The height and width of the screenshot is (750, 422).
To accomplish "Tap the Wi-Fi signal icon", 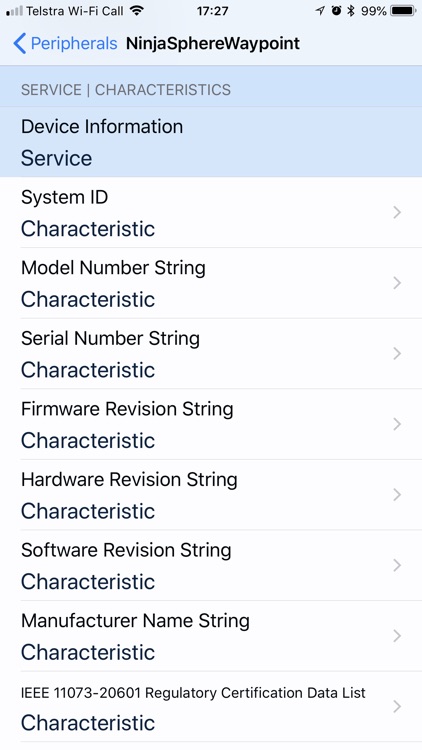I will pos(137,11).
